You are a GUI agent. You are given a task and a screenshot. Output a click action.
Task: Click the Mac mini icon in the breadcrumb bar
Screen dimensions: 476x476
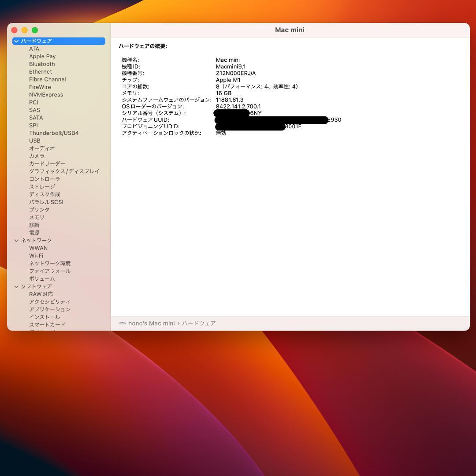click(x=122, y=323)
